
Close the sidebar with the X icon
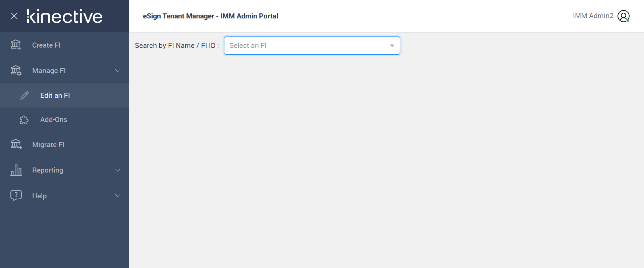[14, 16]
